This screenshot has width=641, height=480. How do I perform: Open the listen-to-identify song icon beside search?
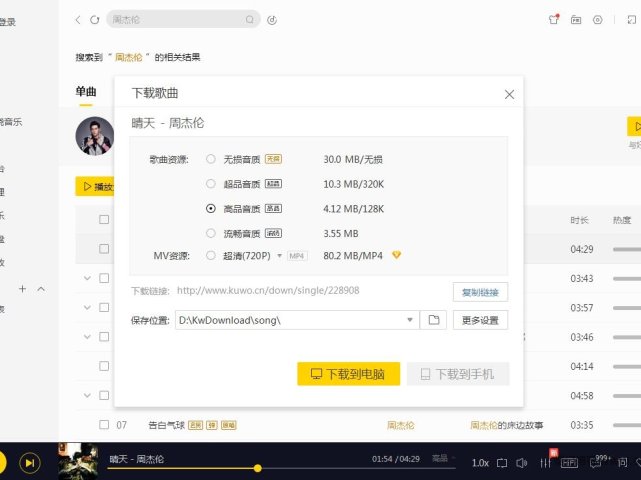272,20
